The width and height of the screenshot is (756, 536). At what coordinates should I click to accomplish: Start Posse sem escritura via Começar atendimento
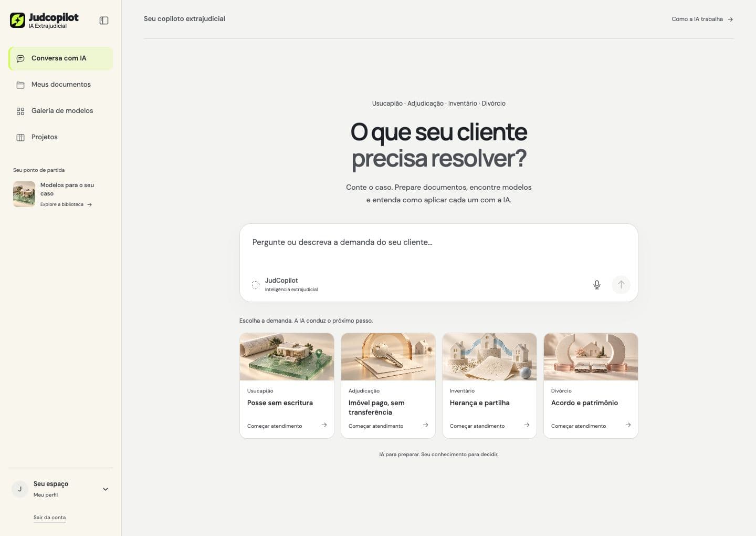tap(275, 426)
